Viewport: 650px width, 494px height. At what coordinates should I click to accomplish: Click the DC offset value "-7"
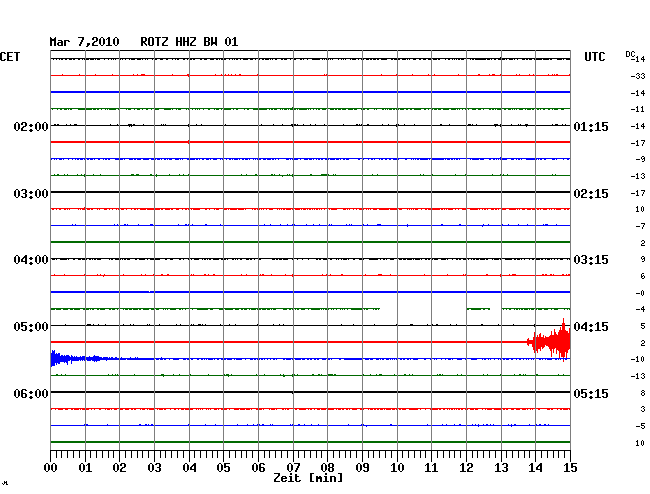click(x=640, y=226)
